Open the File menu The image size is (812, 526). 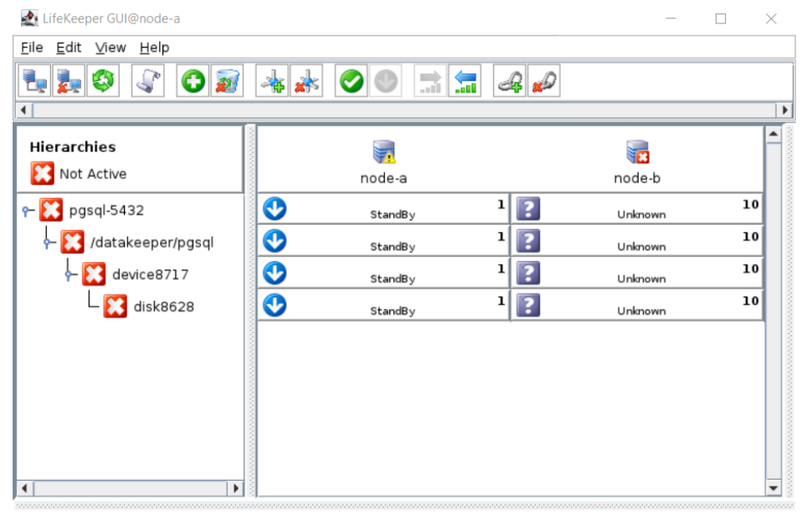point(32,48)
